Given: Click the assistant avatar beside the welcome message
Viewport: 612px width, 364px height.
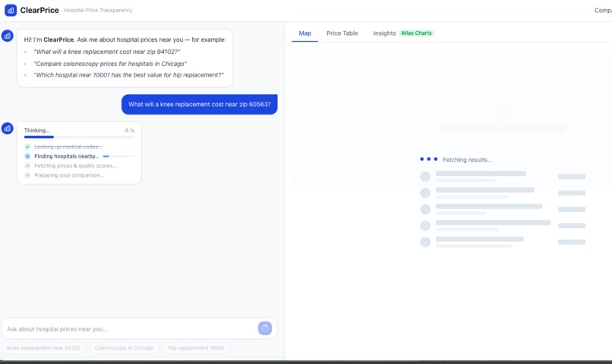Looking at the screenshot, I should (8, 36).
